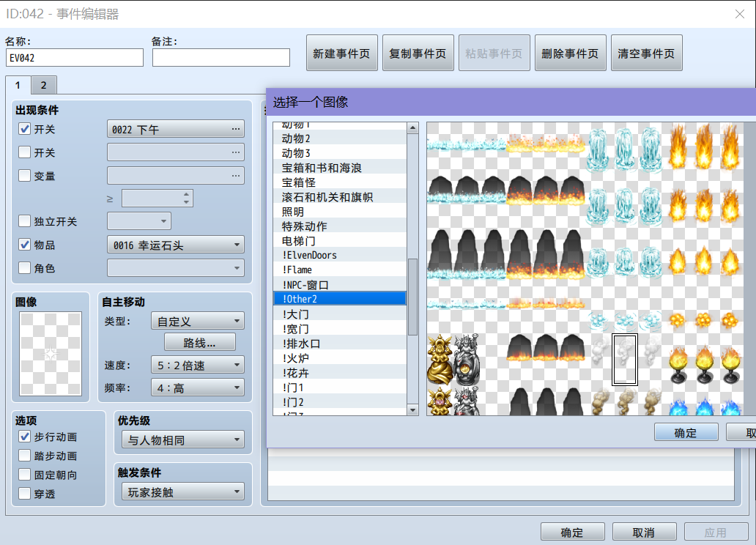Viewport: 756px width, 545px height.
Task: Enable the 固定朝向 option
Action: click(x=24, y=475)
